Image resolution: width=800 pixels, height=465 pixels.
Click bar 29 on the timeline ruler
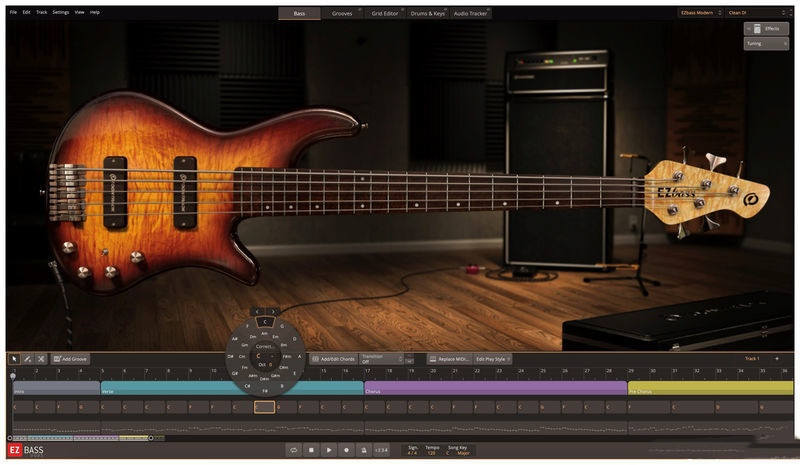point(631,371)
